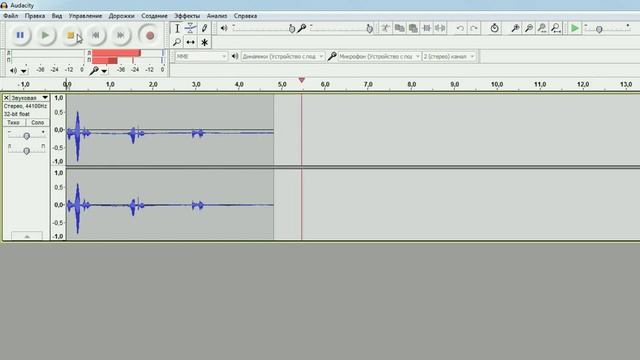Open output meter dropdown arrow
This screenshot has width=640, height=360.
(x=24, y=71)
